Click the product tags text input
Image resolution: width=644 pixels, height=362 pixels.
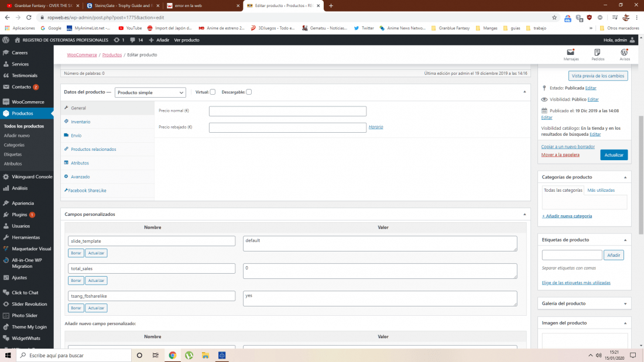[572, 255]
